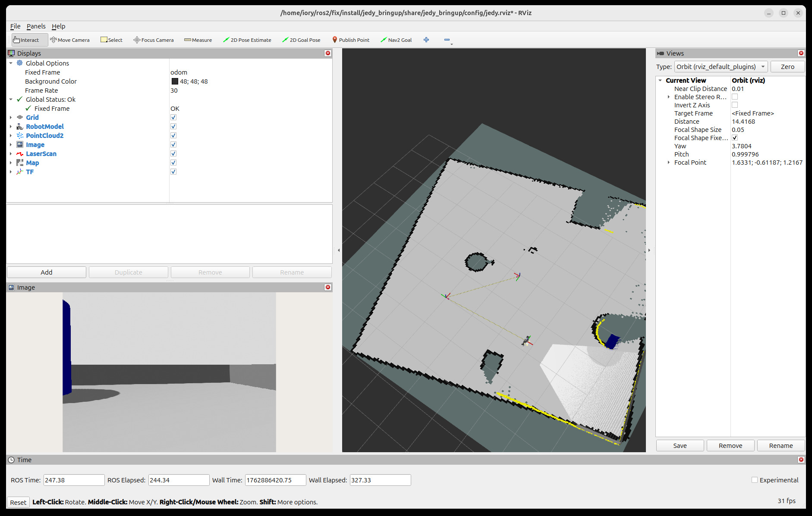This screenshot has height=516, width=812.
Task: Choose the Select tool in the toolbar
Action: [111, 40]
